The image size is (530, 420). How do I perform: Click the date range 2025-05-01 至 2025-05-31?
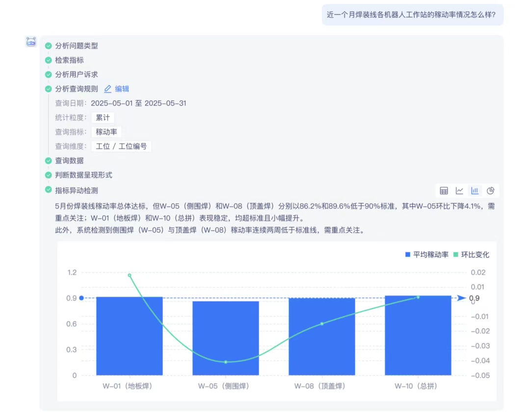coord(138,104)
